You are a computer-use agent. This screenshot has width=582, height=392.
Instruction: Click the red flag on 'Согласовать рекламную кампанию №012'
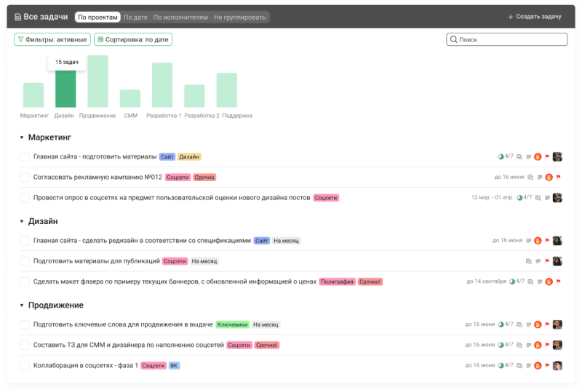tap(558, 177)
